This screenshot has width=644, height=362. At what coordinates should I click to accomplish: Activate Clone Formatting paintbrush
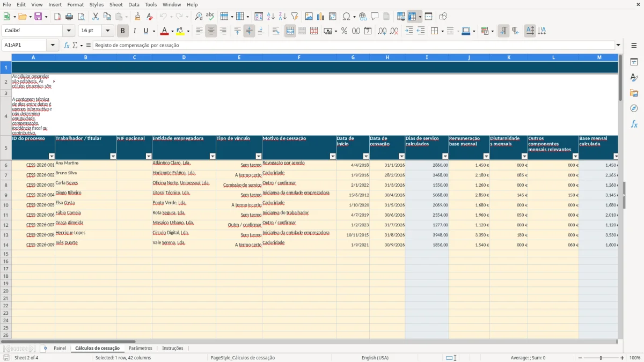click(137, 17)
